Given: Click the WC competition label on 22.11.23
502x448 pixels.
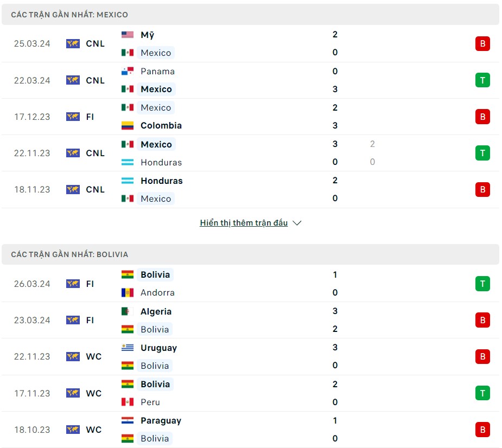Looking at the screenshot, I should 93,357.
